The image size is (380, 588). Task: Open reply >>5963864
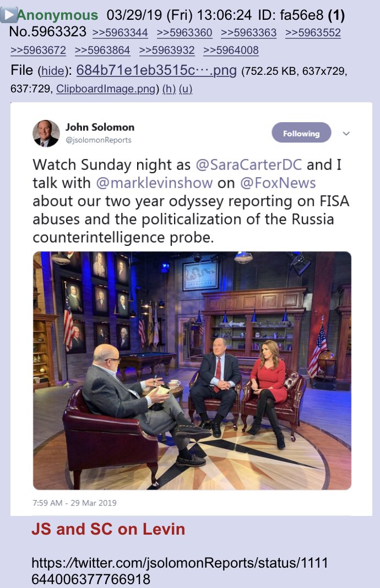(102, 50)
